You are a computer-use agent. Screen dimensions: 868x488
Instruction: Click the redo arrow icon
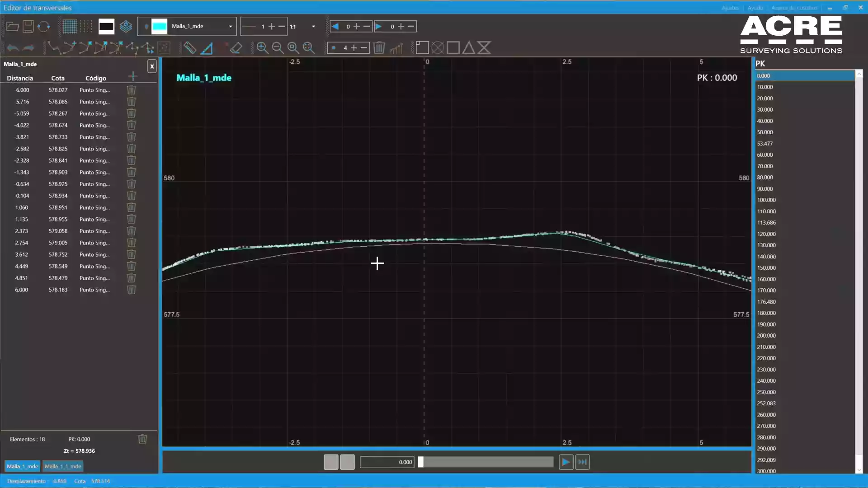[x=28, y=48]
